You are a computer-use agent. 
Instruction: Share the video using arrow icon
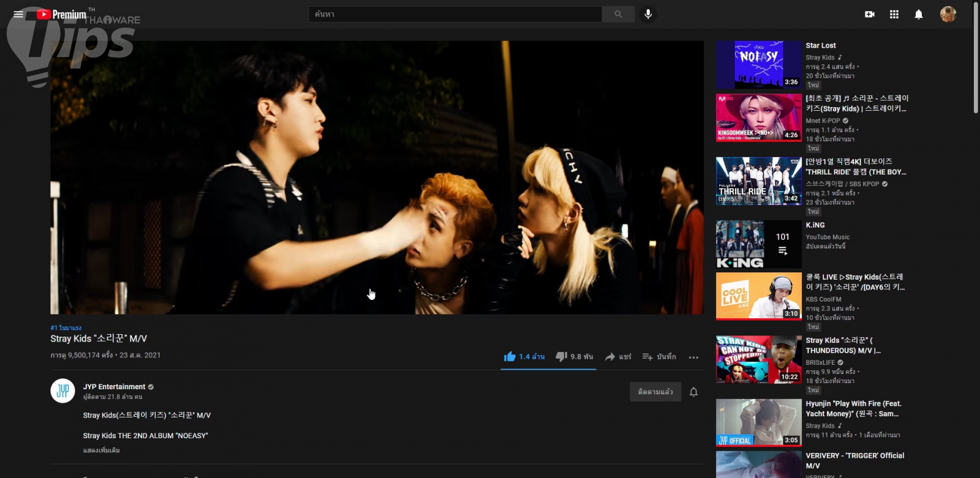point(610,356)
